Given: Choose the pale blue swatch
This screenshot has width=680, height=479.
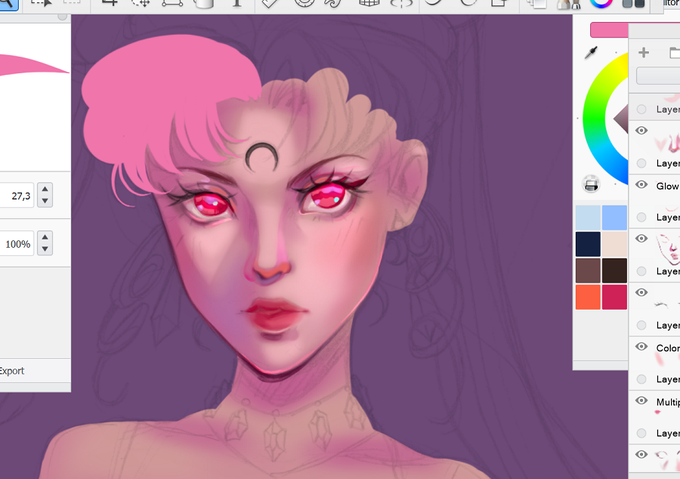Looking at the screenshot, I should click(x=588, y=218).
